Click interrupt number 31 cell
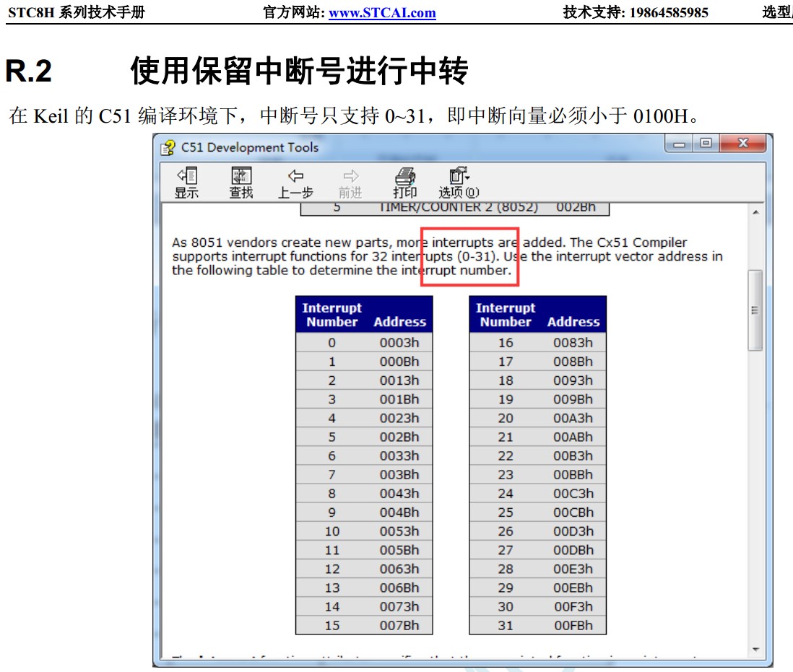This screenshot has width=793, height=672. (506, 626)
